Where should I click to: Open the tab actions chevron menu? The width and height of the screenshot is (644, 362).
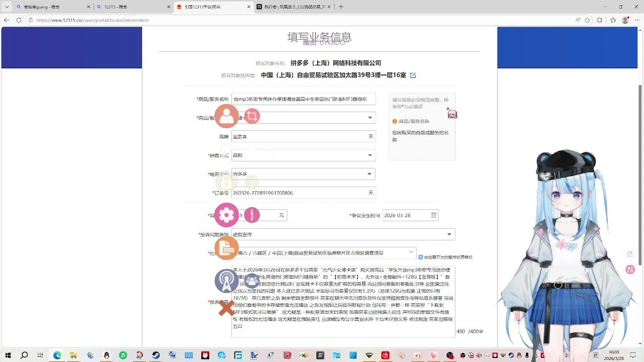[x=7, y=7]
